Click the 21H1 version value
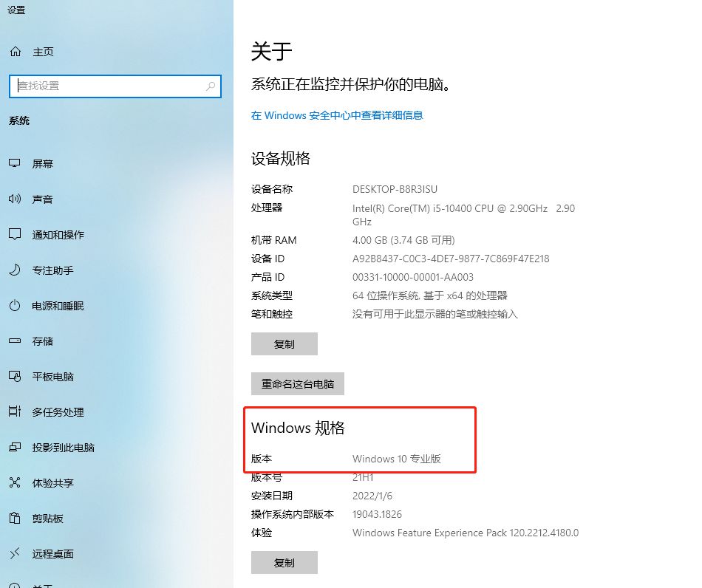 363,477
